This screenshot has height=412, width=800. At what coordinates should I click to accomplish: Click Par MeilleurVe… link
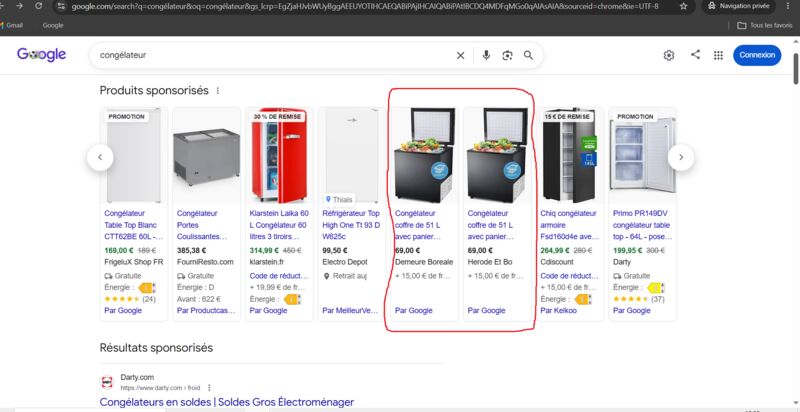tap(351, 311)
